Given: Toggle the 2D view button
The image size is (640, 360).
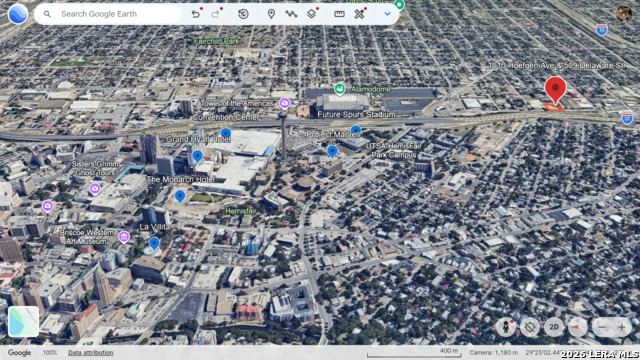Looking at the screenshot, I should 554,327.
